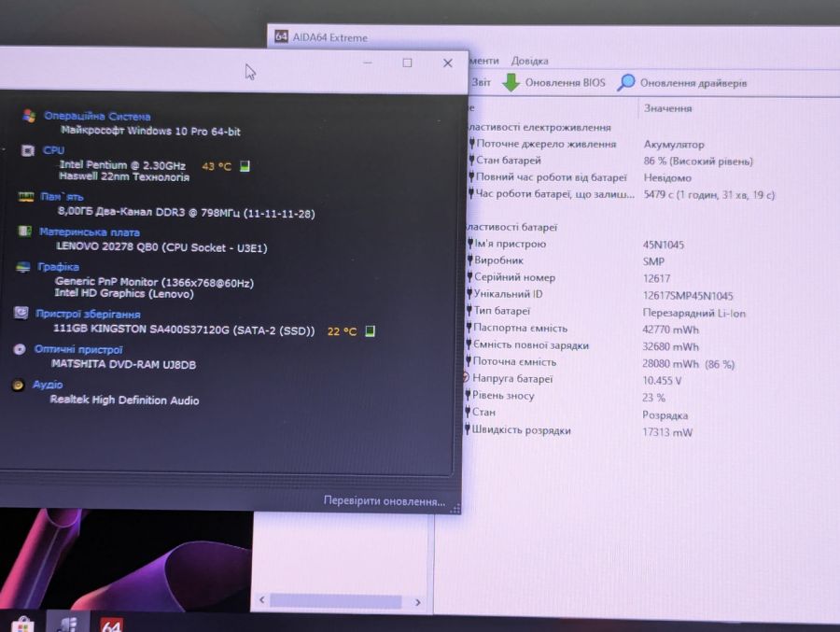Click the value 32680 mWh
Image resolution: width=840 pixels, height=632 pixels.
pos(671,347)
